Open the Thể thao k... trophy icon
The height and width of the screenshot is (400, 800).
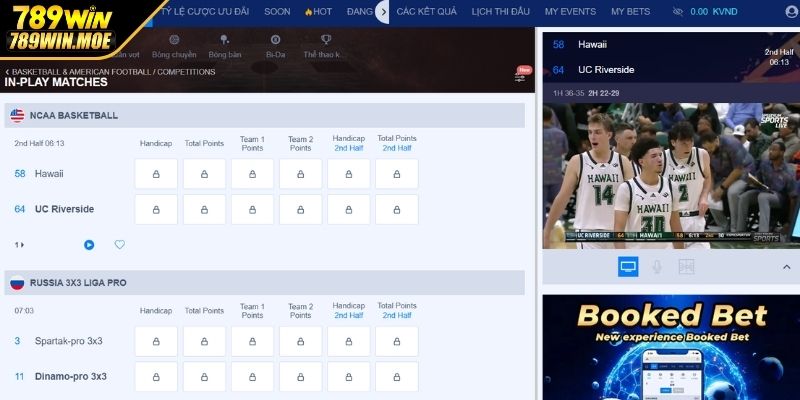click(x=326, y=46)
